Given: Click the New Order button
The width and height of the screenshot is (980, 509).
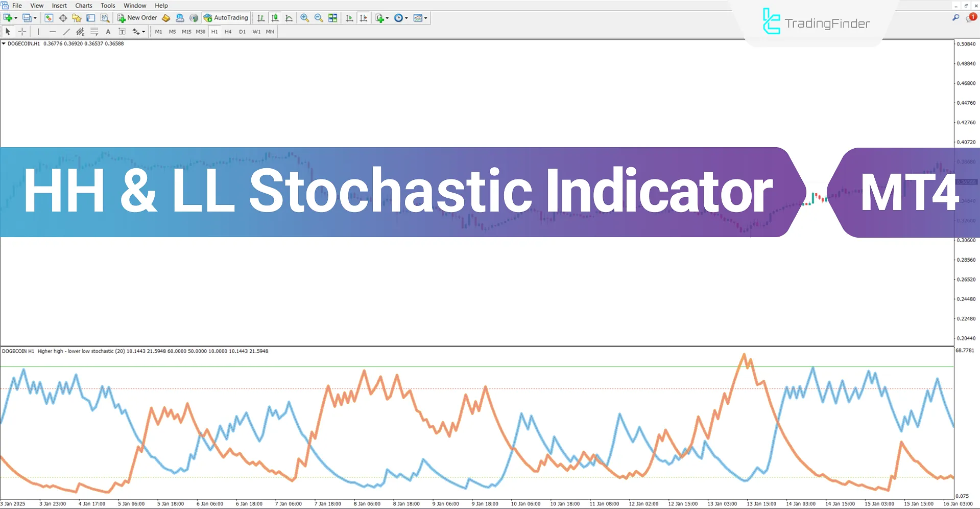Looking at the screenshot, I should coord(137,18).
